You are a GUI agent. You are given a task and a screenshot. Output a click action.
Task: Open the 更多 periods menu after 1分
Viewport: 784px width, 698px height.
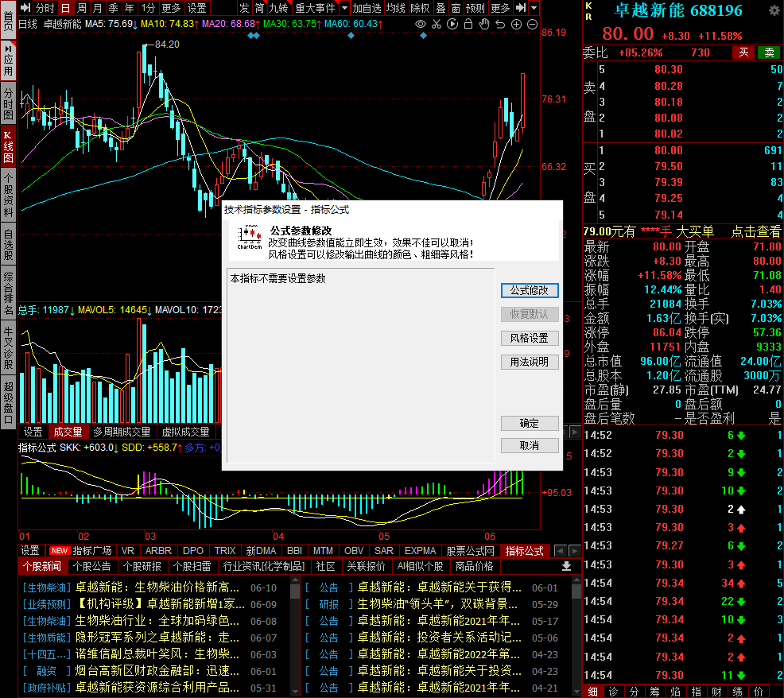[x=171, y=7]
